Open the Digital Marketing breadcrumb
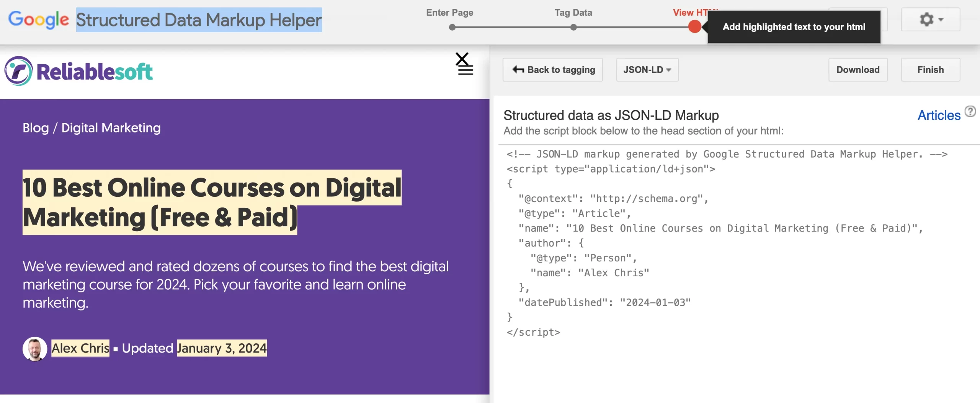Viewport: 980px width, 403px height. [111, 128]
